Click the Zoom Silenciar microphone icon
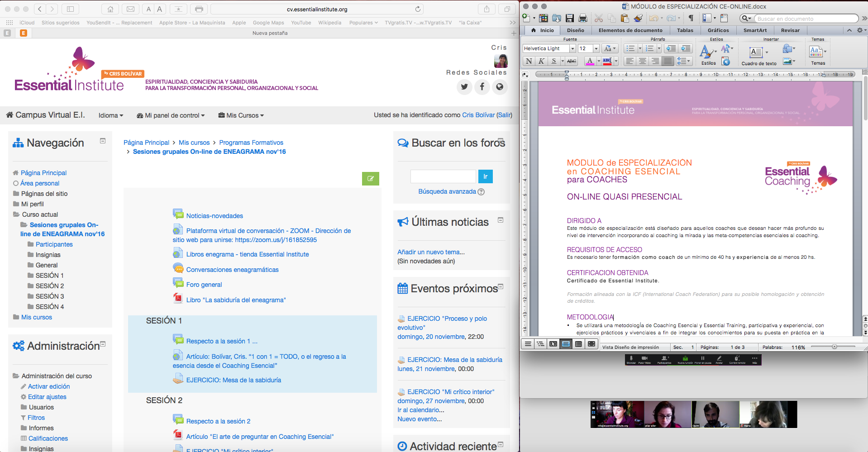 click(631, 358)
